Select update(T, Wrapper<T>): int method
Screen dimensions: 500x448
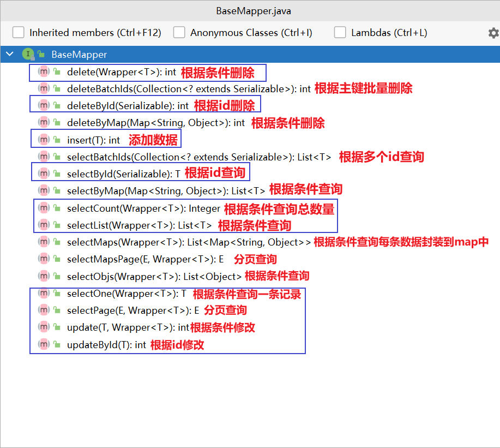click(128, 328)
